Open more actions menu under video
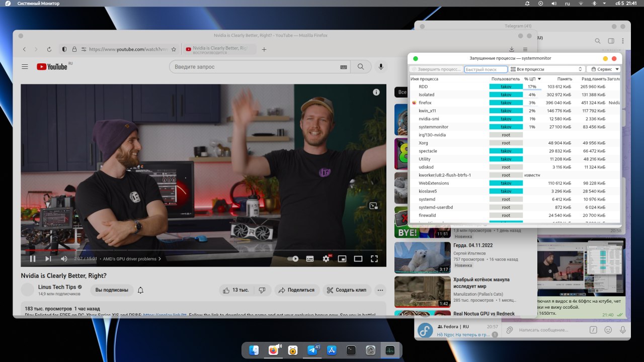 [380, 290]
